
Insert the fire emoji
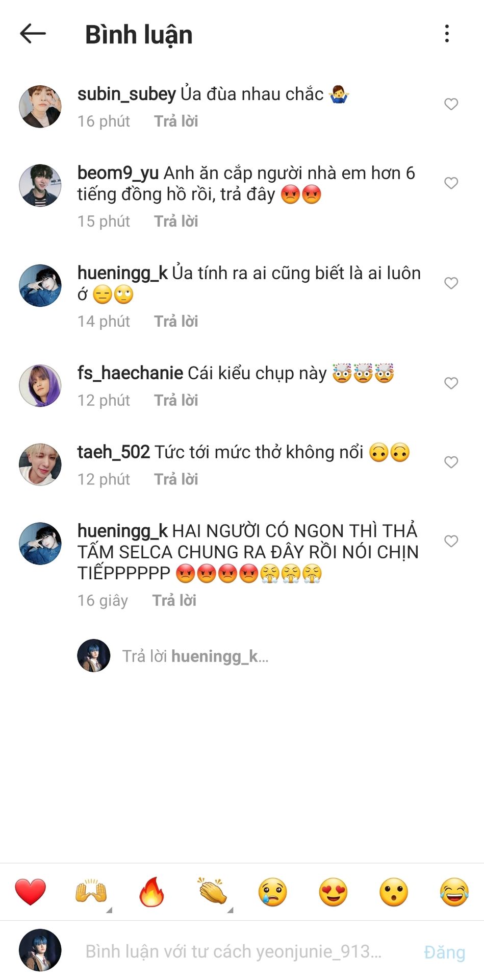[151, 892]
